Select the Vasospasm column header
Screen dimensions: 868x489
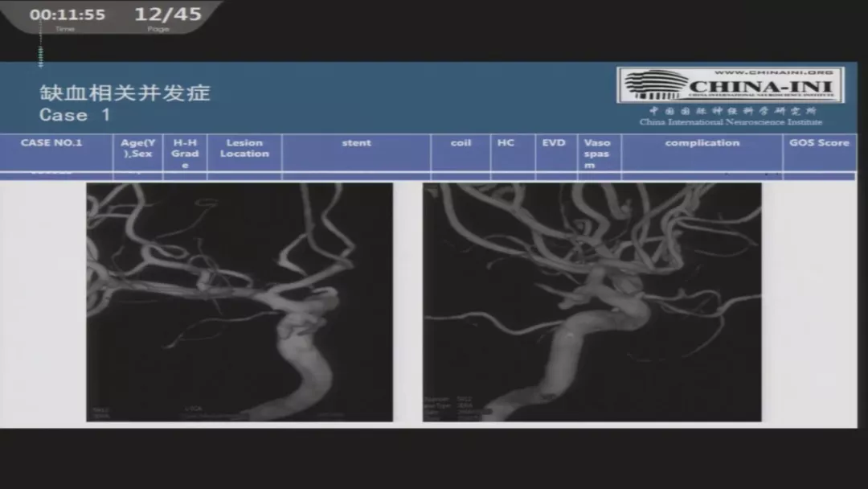[x=596, y=153]
